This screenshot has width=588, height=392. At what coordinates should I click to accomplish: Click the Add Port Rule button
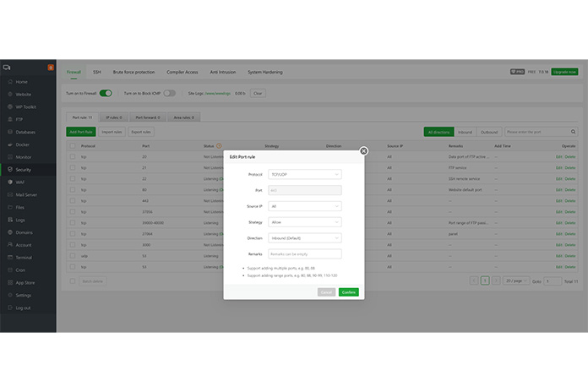click(x=80, y=132)
